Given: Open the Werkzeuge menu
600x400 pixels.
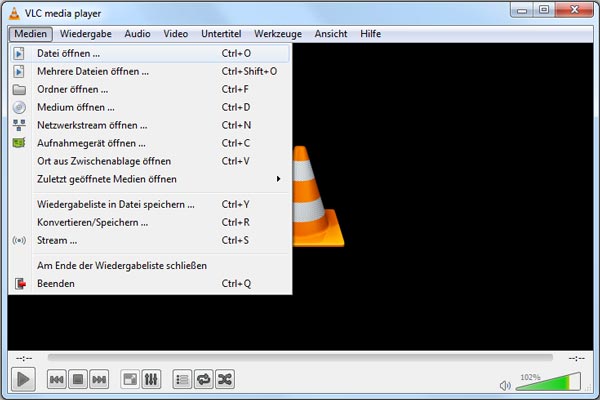Looking at the screenshot, I should point(278,34).
